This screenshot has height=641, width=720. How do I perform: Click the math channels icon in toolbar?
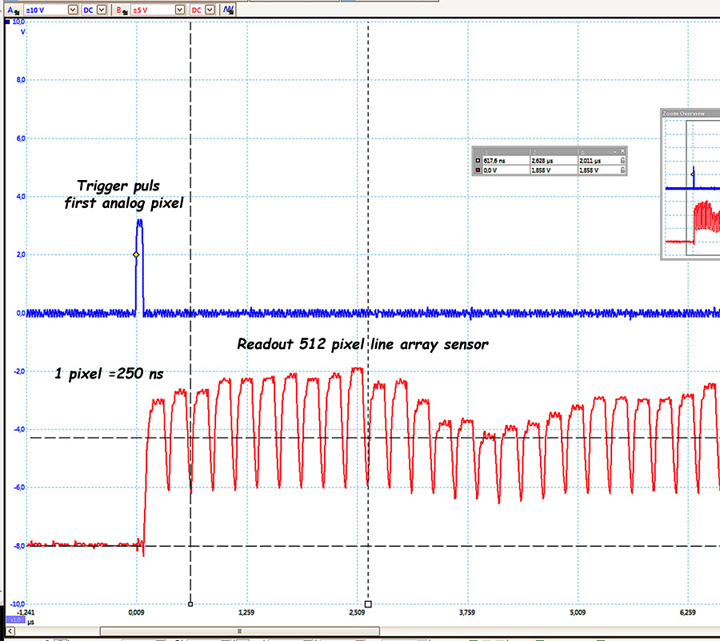click(229, 8)
